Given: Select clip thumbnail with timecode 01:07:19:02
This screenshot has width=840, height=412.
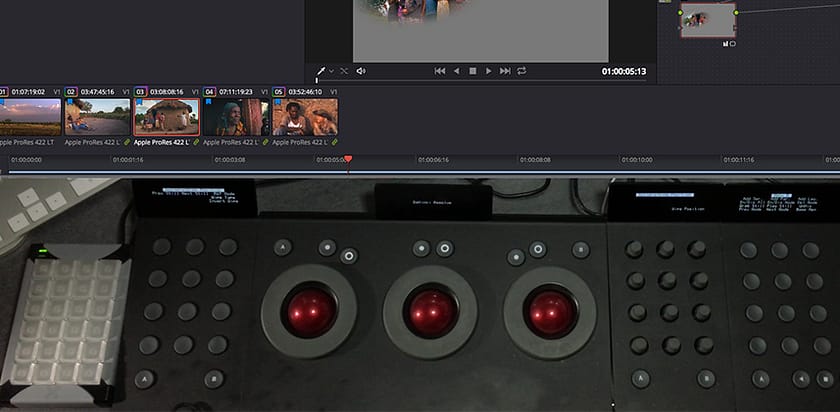Looking at the screenshot, I should [x=29, y=117].
